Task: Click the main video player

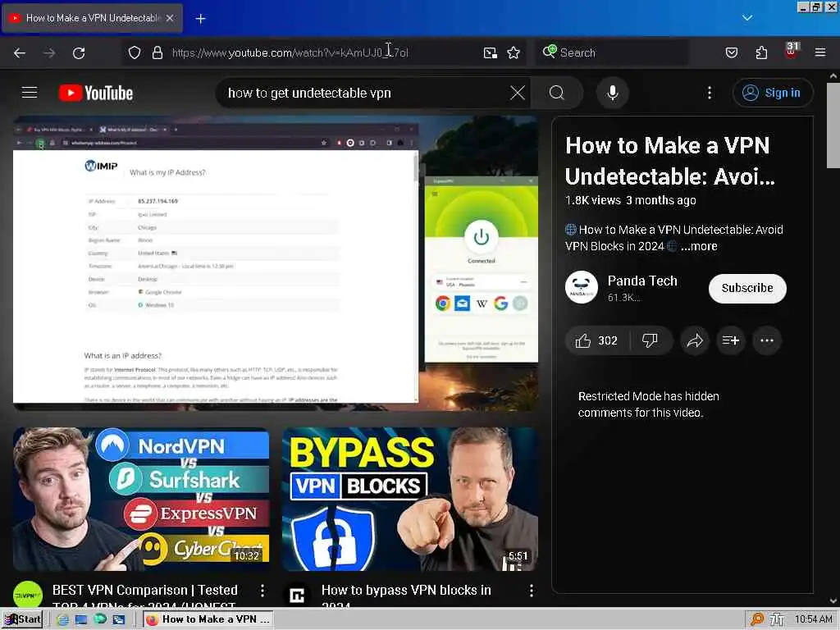Action: tap(276, 263)
